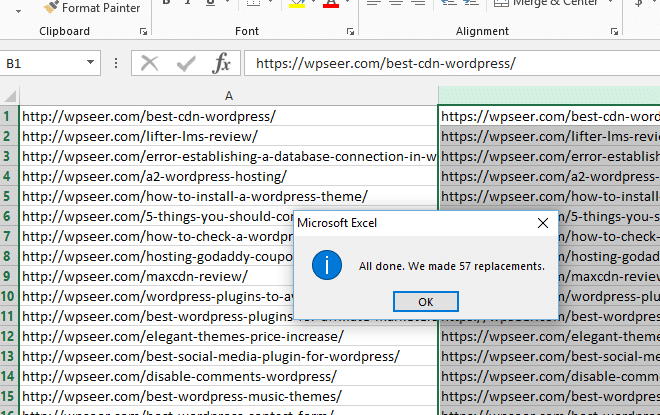The width and height of the screenshot is (660, 415).
Task: Click into the Name Box showing B1
Action: (x=42, y=64)
